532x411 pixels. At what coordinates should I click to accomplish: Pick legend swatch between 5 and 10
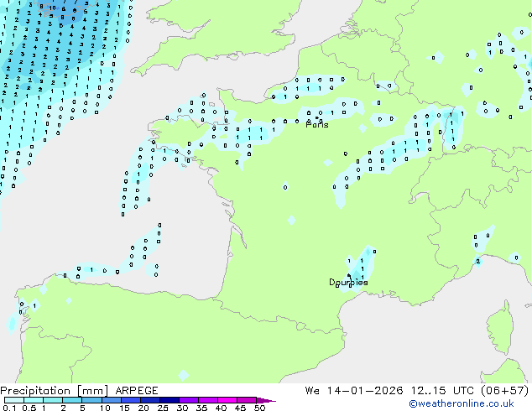tap(91, 400)
